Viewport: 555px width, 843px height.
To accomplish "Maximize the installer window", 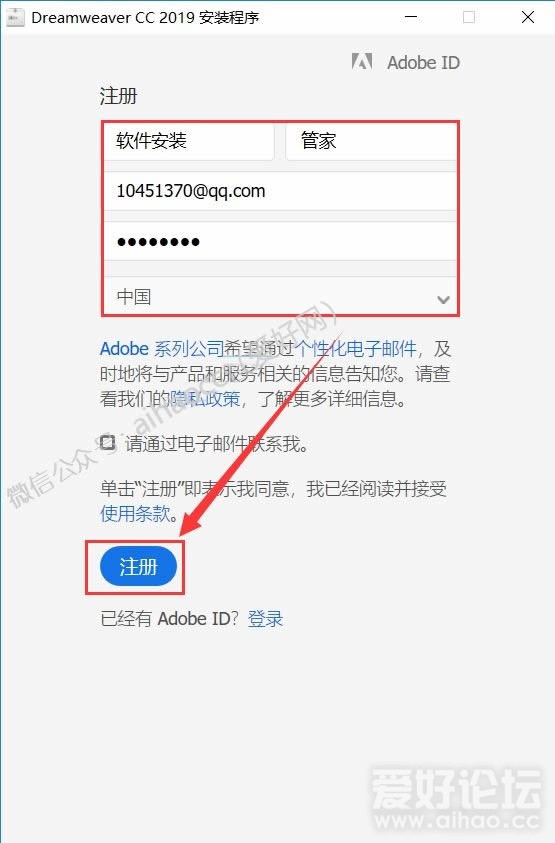I will [x=469, y=17].
